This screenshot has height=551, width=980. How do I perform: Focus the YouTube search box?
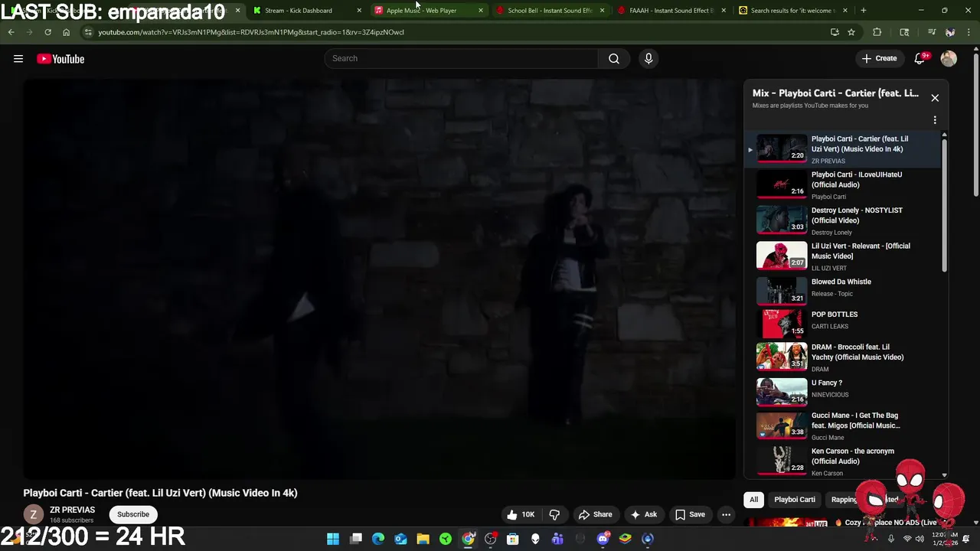click(x=462, y=59)
